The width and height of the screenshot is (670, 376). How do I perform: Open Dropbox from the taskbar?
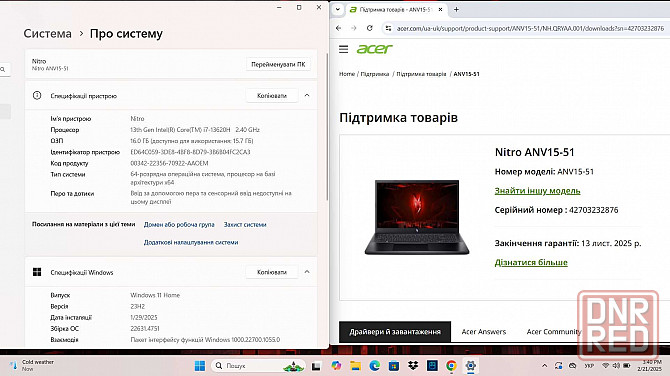(x=413, y=366)
